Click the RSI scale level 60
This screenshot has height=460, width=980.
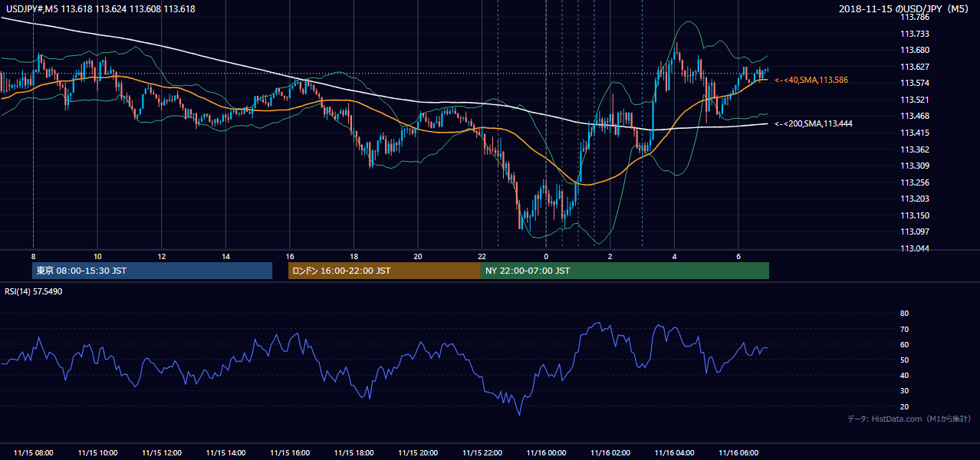click(x=904, y=344)
